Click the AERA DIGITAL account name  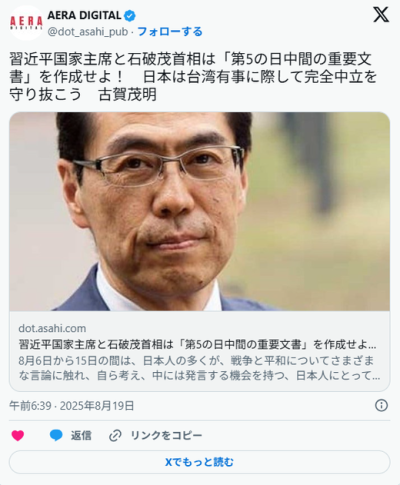[x=84, y=15]
